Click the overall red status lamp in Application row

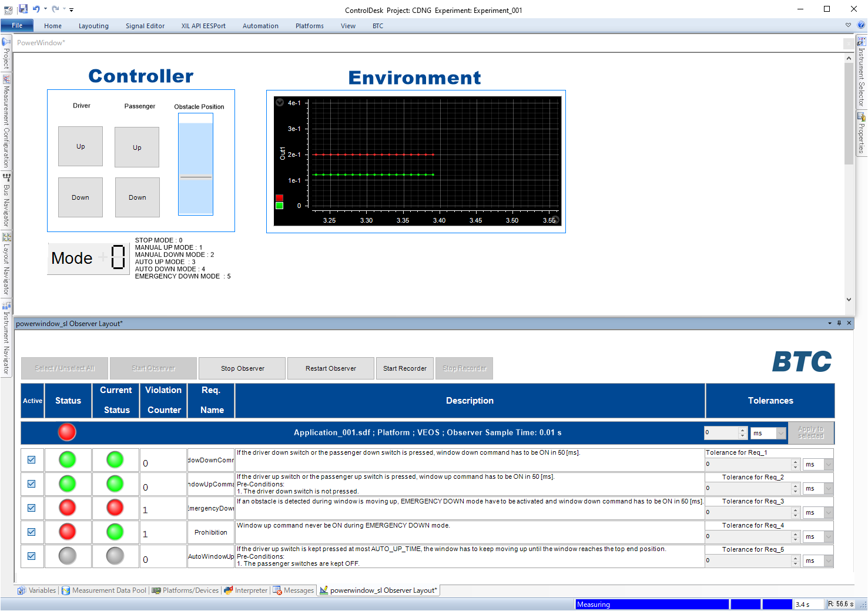pyautogui.click(x=67, y=432)
